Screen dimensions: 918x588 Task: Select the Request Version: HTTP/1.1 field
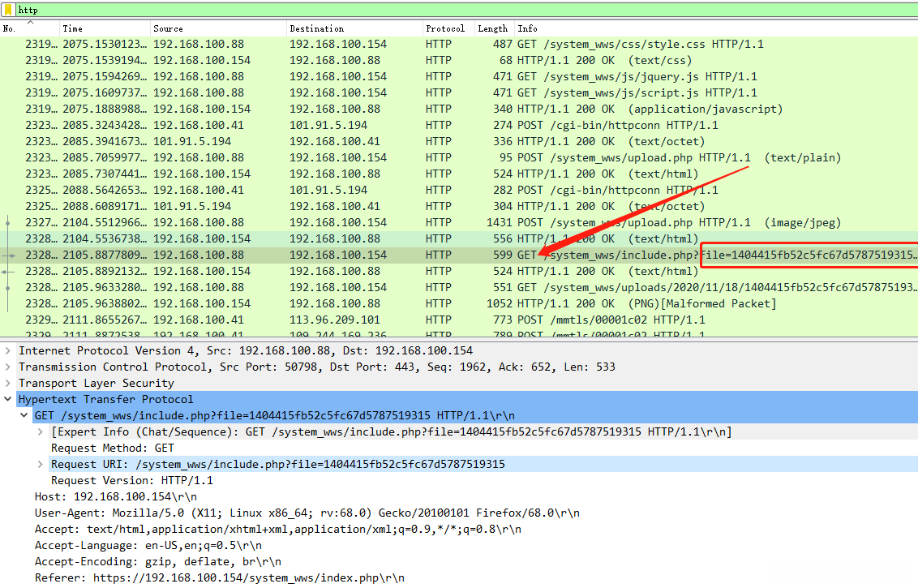[132, 481]
